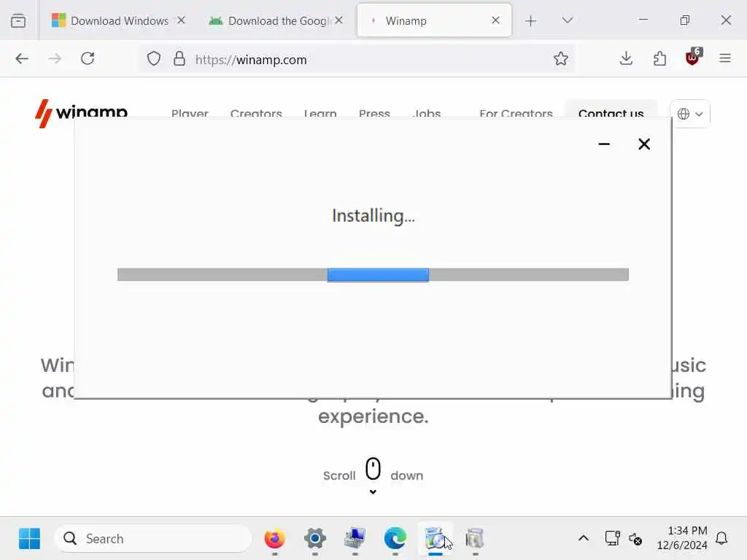Open the Firefox hamburger menu
Image resolution: width=747 pixels, height=560 pixels.
[x=725, y=58]
